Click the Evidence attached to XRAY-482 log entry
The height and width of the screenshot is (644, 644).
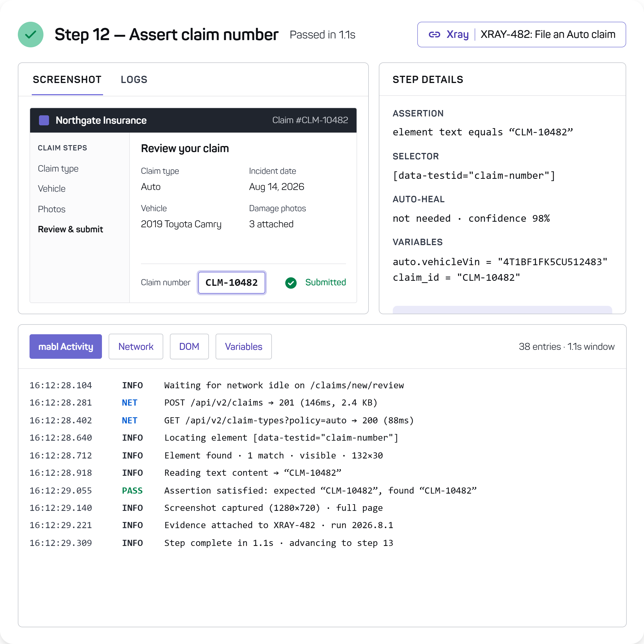click(x=279, y=525)
